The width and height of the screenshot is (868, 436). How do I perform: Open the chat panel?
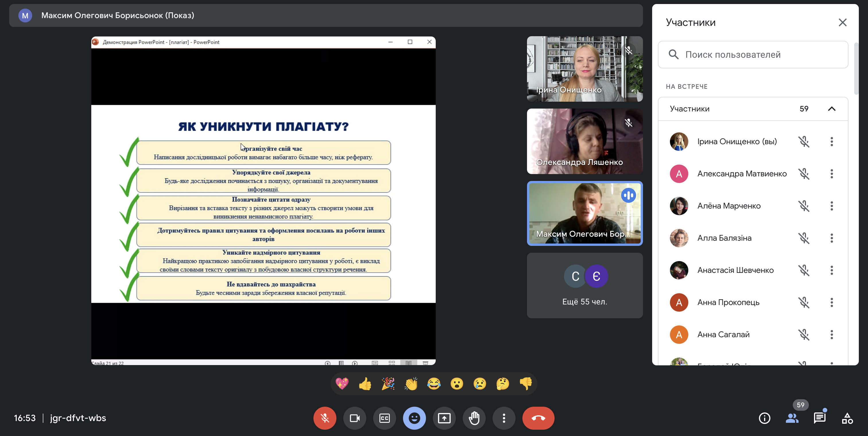tap(819, 418)
